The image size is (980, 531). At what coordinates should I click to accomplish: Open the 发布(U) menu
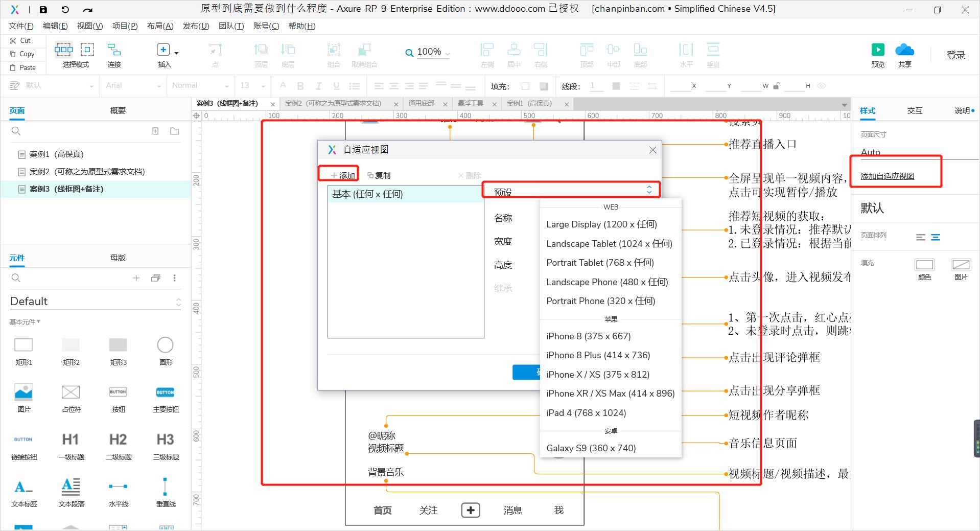click(x=196, y=26)
